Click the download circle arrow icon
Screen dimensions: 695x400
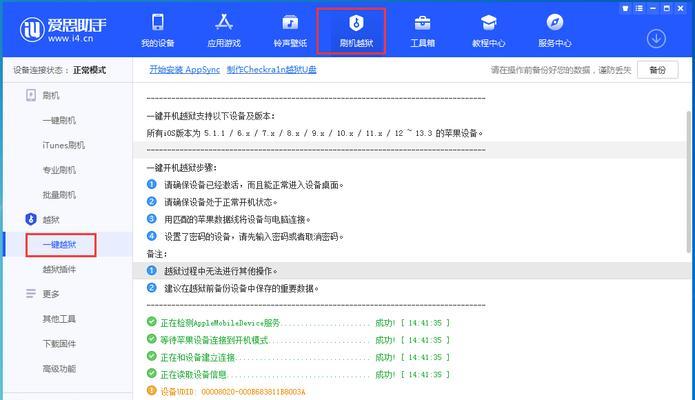point(656,39)
